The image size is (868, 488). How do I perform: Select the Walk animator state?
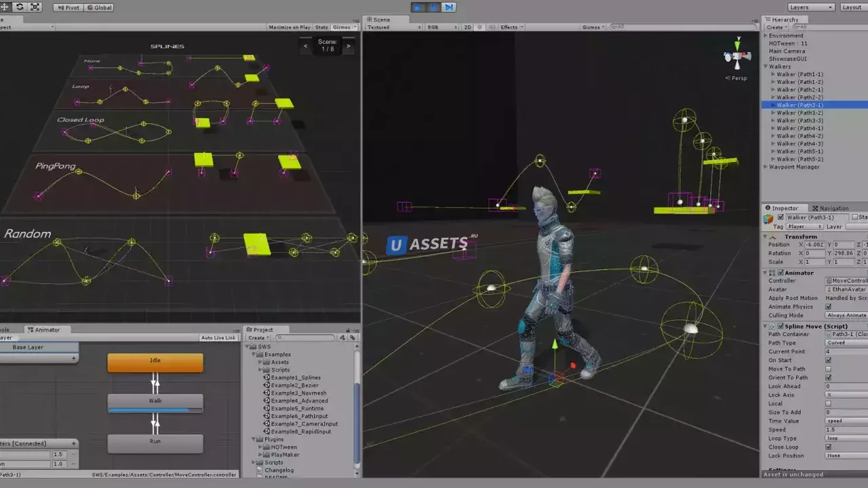coord(155,403)
